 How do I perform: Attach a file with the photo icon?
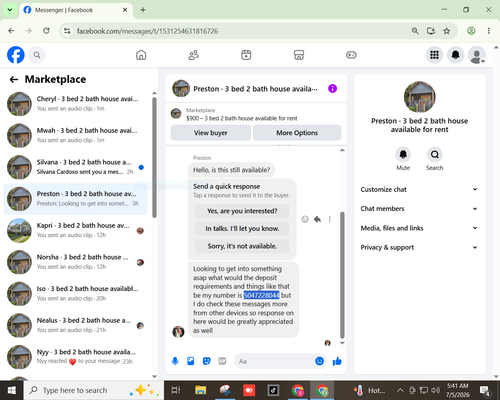(x=191, y=361)
